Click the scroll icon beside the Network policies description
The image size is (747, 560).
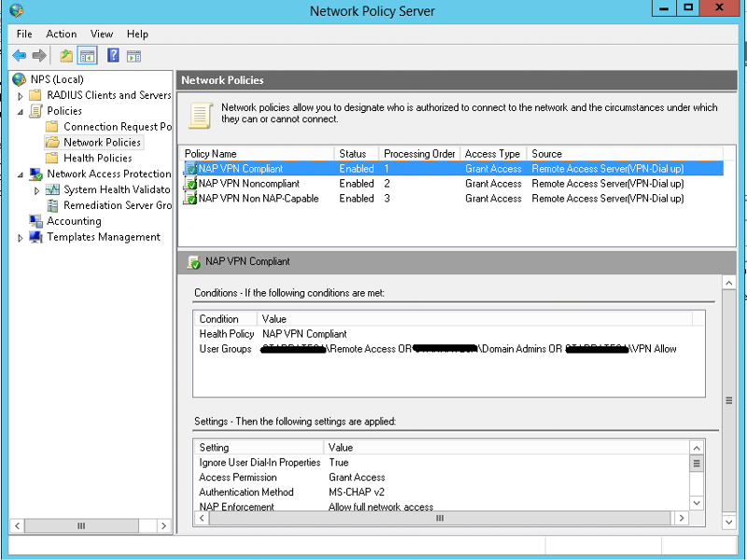tap(200, 115)
